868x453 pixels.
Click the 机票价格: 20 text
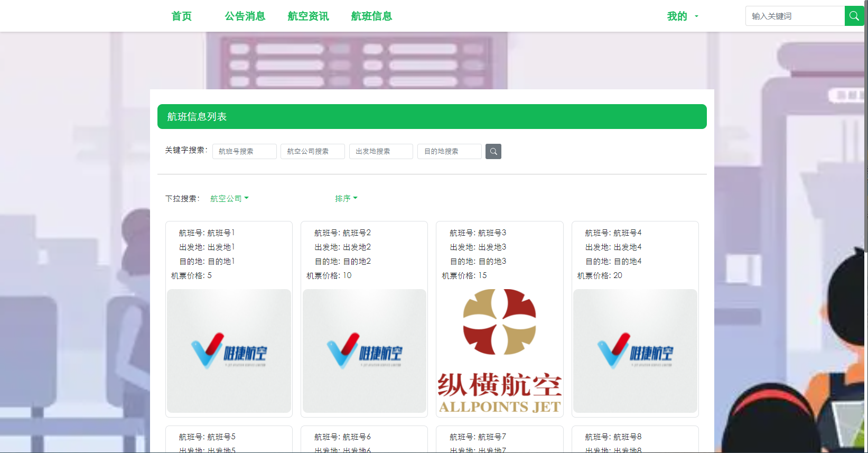coord(600,275)
